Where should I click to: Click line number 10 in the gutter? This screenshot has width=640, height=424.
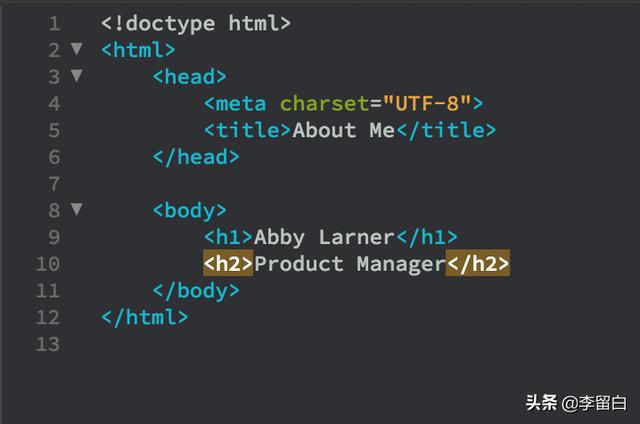[47, 264]
